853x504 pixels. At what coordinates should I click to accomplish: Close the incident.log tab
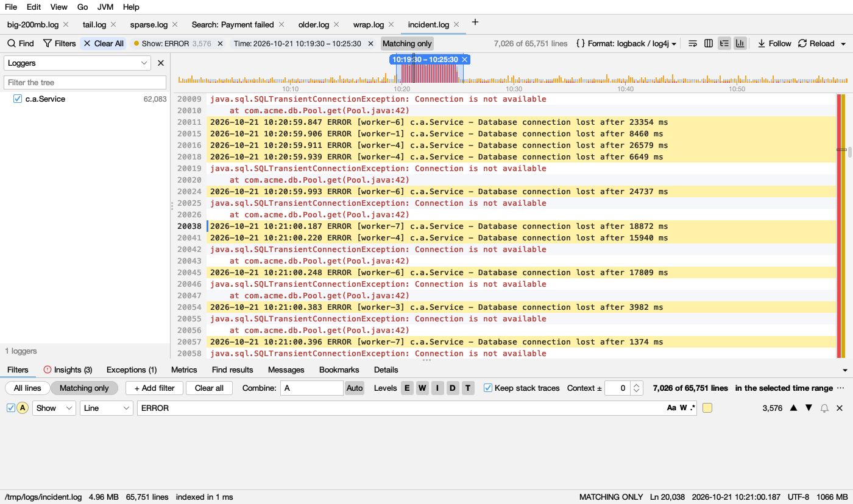coord(456,25)
